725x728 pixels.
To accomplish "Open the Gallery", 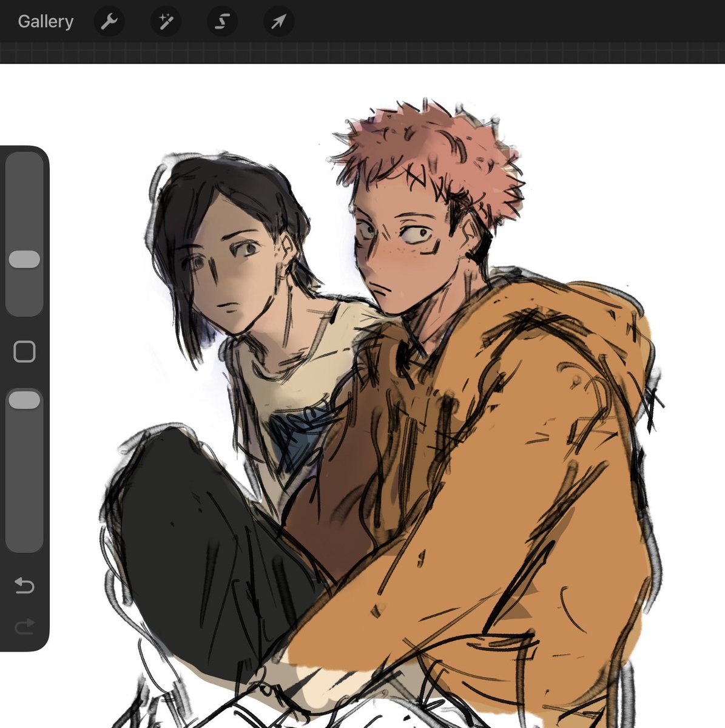I will point(46,21).
